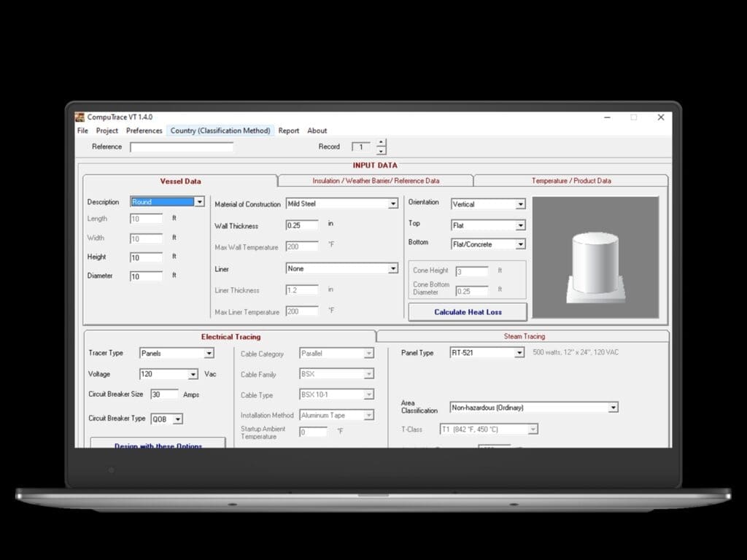747x560 pixels.
Task: Switch to Electrical Tracing tab
Action: [231, 337]
